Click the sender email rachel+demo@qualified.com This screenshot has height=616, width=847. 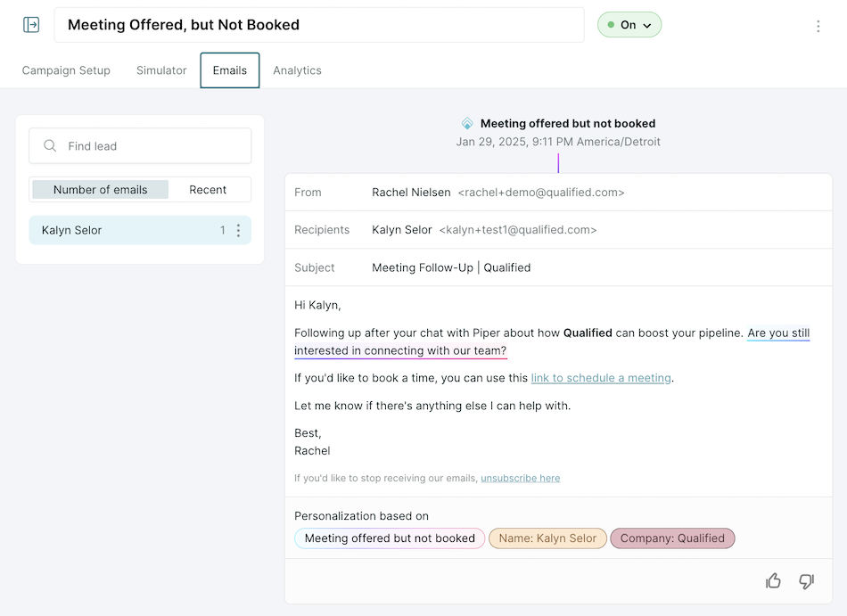point(541,193)
